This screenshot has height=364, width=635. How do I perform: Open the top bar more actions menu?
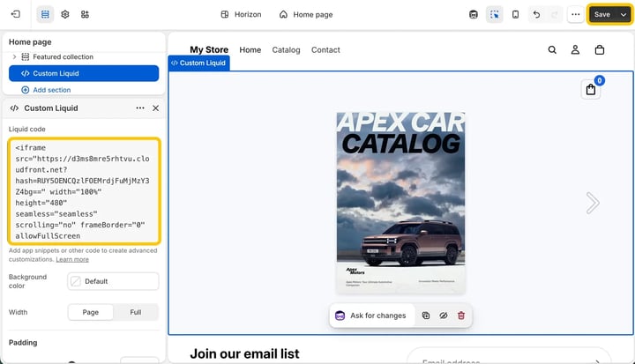(575, 15)
